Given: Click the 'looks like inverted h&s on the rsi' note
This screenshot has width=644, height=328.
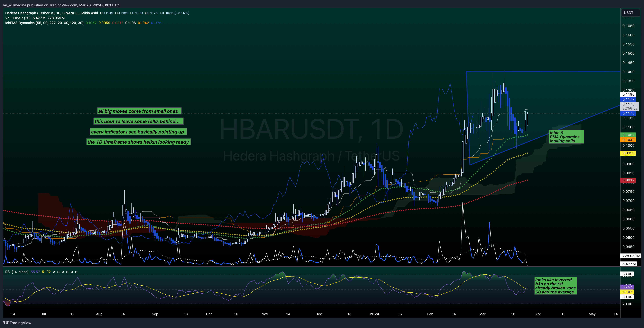Looking at the screenshot, I should [555, 285].
